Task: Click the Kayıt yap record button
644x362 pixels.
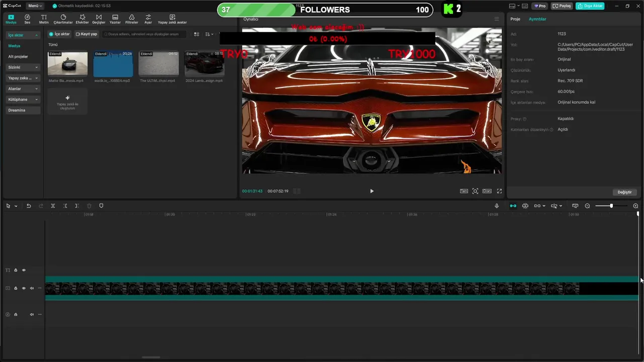Action: (87, 34)
